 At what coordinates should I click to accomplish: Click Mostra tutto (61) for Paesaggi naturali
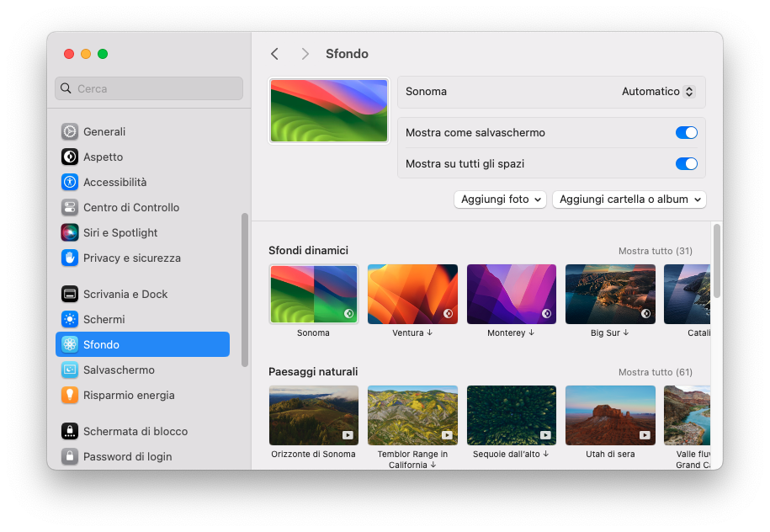[655, 372]
